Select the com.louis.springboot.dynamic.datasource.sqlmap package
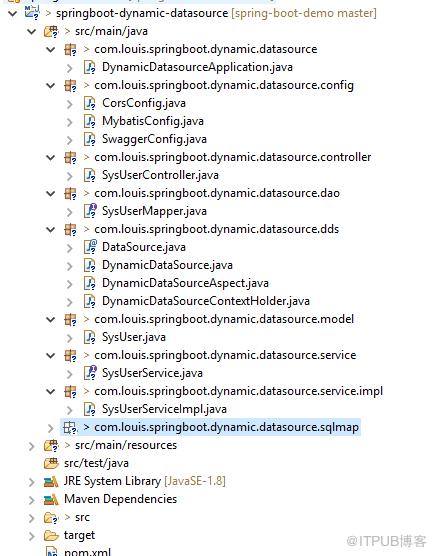The image size is (436, 556). pyautogui.click(x=227, y=427)
